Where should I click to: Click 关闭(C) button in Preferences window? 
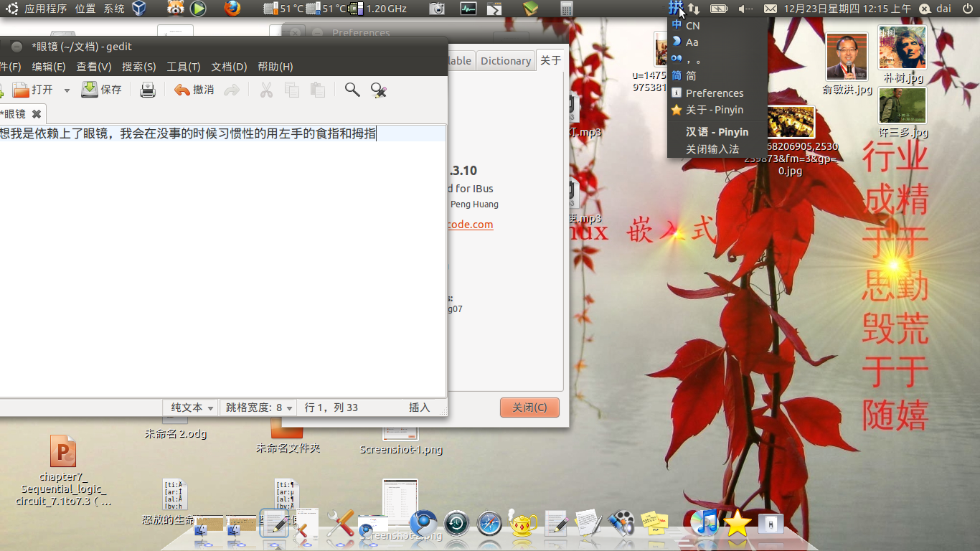[529, 408]
